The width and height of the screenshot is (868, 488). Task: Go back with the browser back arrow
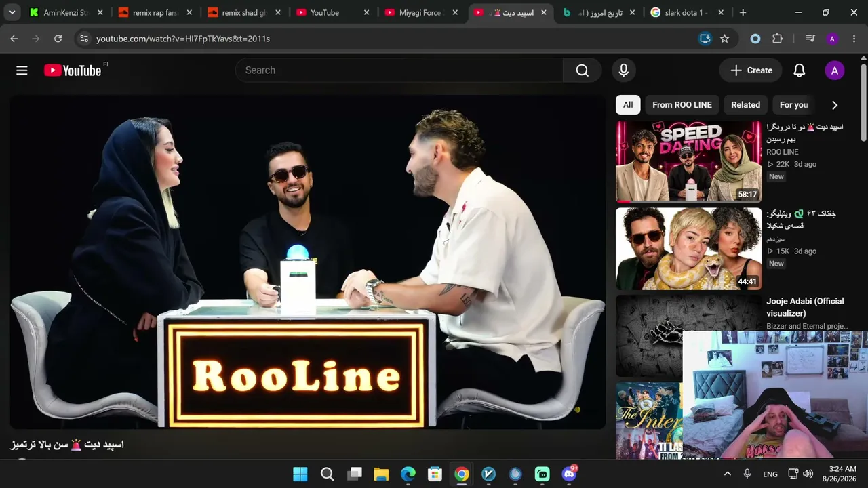pos(14,39)
